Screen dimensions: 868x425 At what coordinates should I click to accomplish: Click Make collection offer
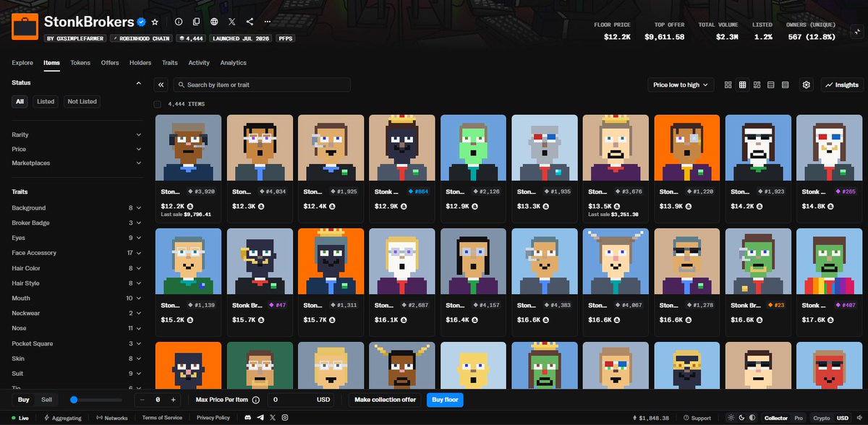pyautogui.click(x=385, y=400)
